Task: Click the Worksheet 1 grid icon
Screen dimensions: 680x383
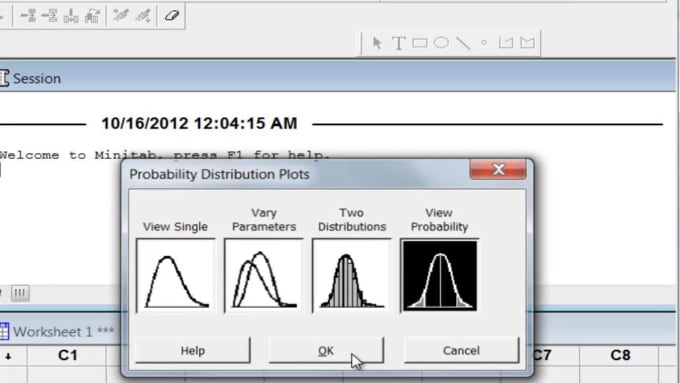Action: (x=4, y=331)
